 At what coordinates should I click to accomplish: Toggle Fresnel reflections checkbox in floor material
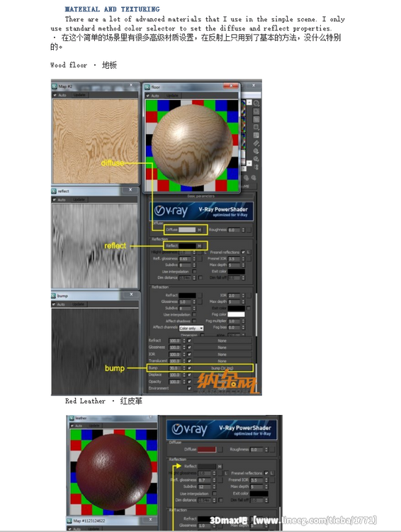pos(243,252)
